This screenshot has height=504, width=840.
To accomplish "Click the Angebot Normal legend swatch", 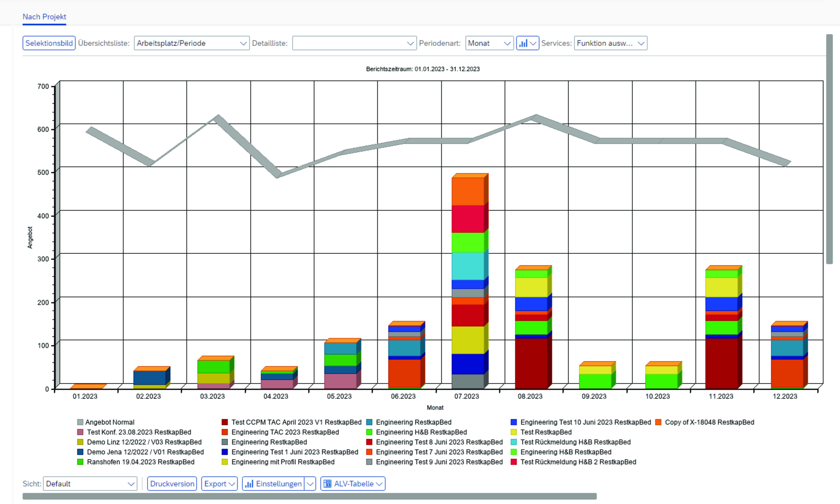I will click(80, 422).
